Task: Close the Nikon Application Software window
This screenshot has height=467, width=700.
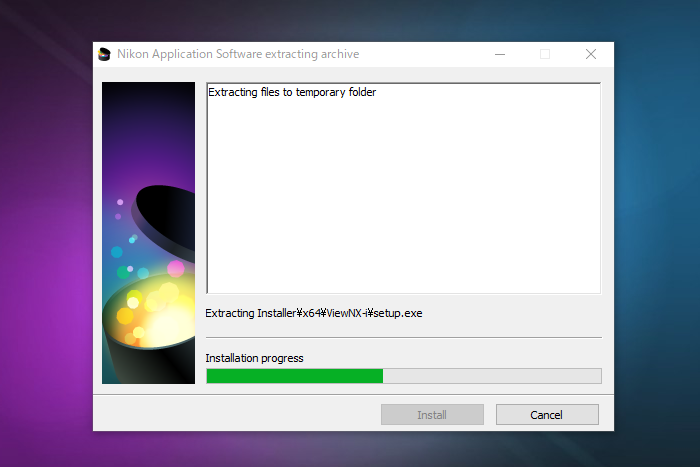Action: coord(591,54)
